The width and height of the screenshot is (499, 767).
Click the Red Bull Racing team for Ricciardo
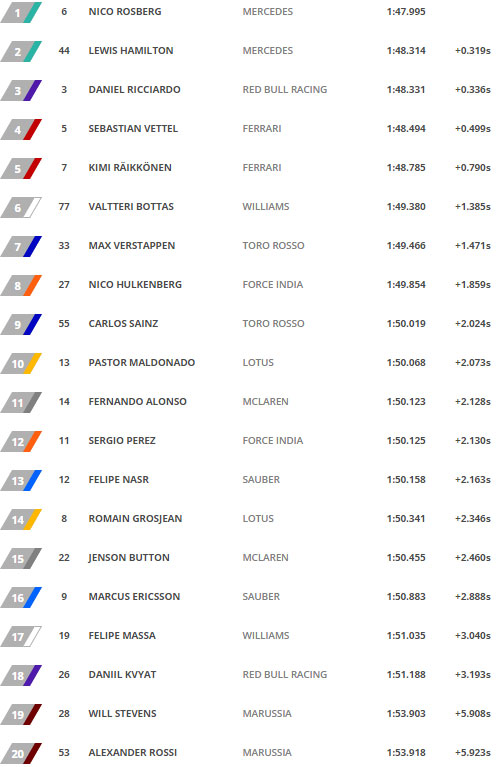pyautogui.click(x=285, y=90)
